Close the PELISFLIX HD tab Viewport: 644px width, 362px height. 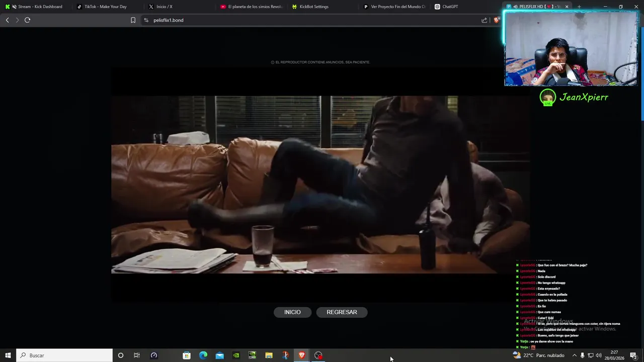point(567,7)
